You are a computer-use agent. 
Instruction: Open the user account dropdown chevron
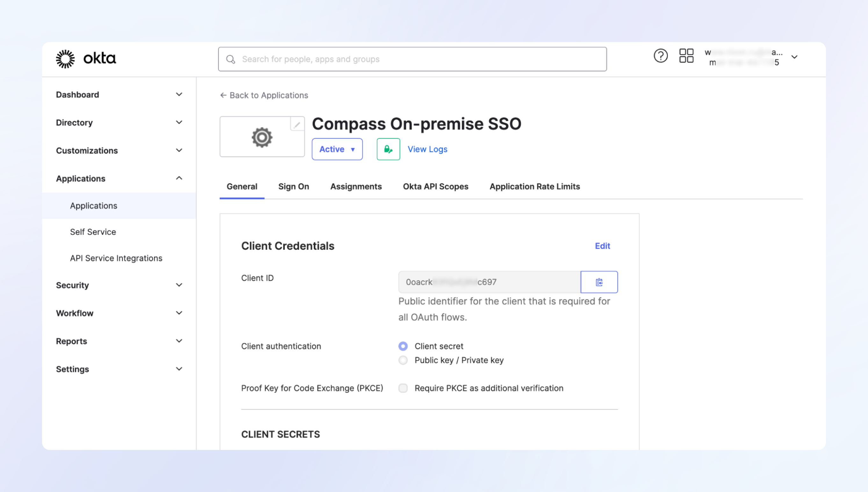pos(794,57)
